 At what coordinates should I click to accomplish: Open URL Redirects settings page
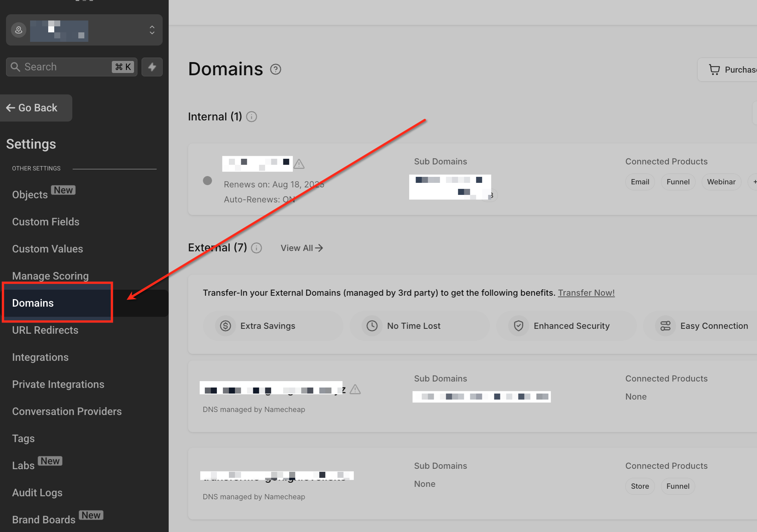pos(45,330)
